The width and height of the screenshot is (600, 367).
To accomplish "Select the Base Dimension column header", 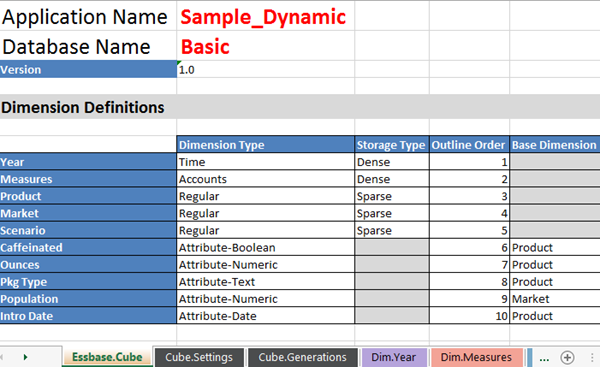I will pos(555,145).
